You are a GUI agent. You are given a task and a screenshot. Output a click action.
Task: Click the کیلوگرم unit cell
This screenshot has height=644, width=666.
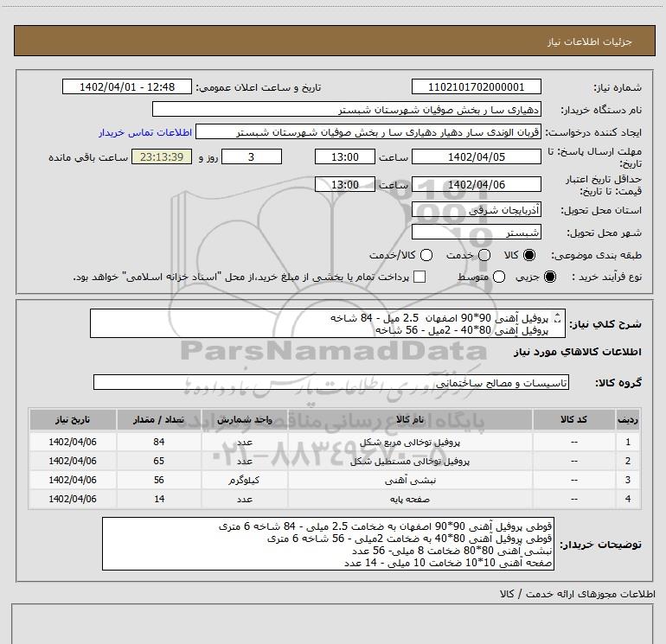click(245, 480)
